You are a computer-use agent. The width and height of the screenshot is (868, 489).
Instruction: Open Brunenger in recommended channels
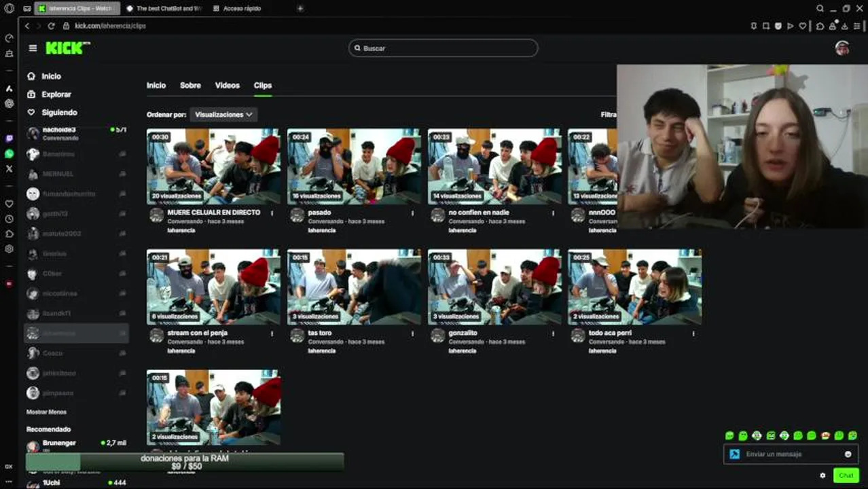pos(76,446)
